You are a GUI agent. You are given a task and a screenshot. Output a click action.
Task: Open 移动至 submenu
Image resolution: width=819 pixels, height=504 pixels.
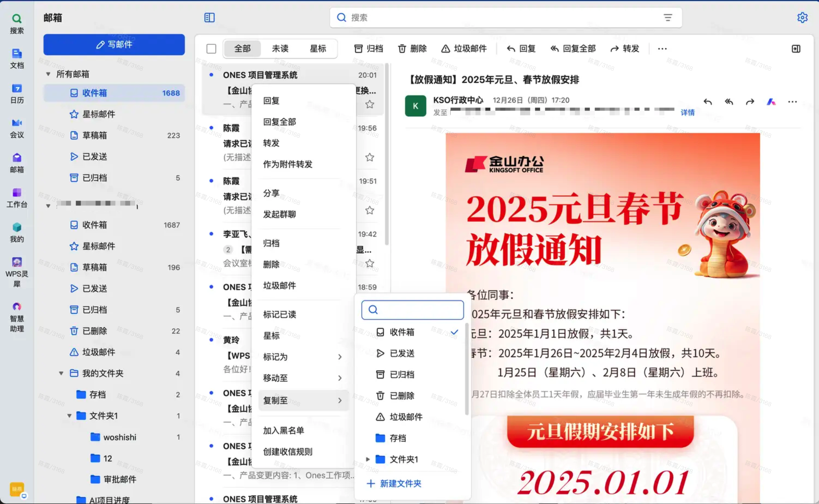[x=303, y=378]
